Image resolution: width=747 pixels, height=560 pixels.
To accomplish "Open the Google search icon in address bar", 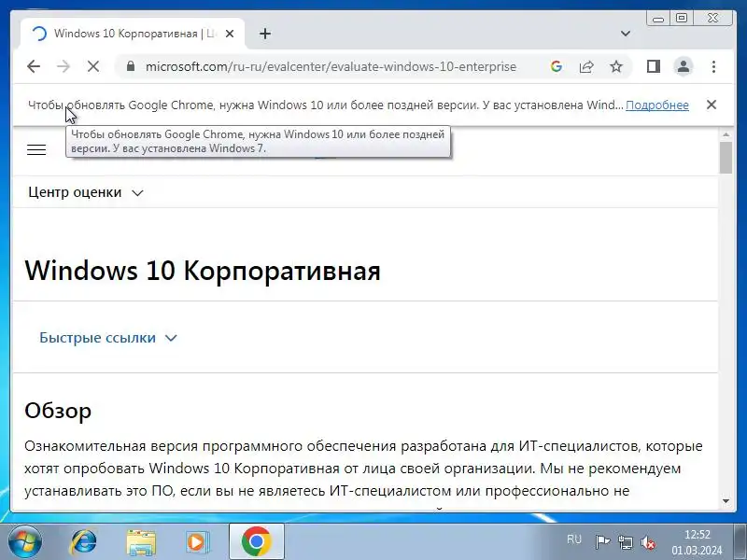I will (556, 66).
